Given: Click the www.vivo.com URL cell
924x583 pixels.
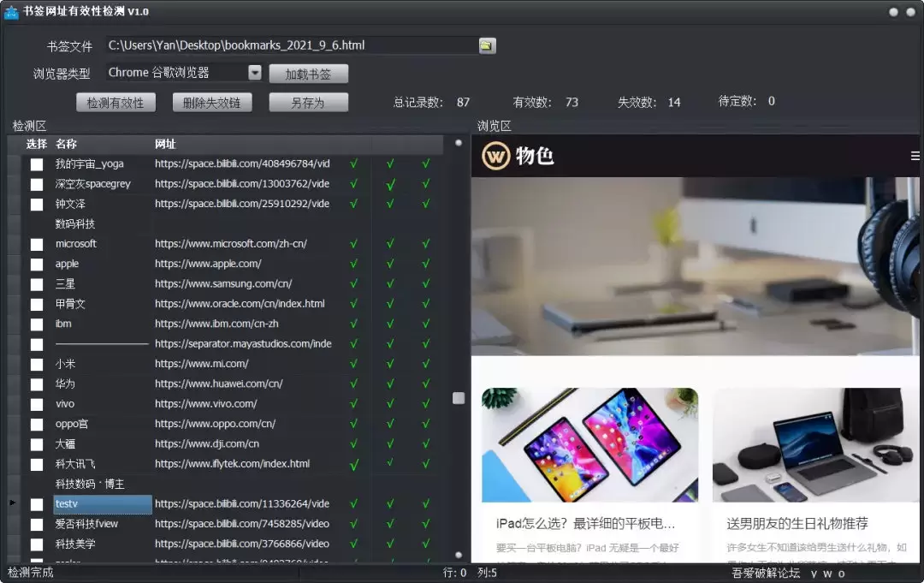Looking at the screenshot, I should (x=205, y=404).
